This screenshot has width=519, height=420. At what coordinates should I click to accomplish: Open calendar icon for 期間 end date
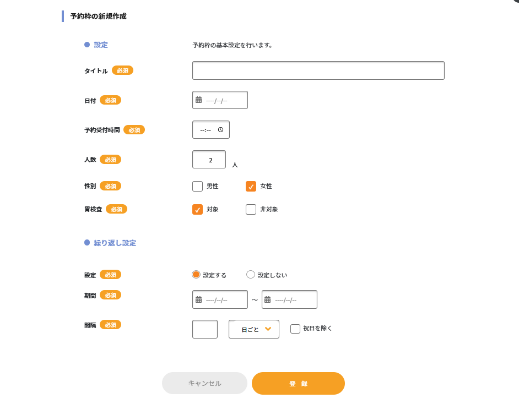(x=267, y=299)
